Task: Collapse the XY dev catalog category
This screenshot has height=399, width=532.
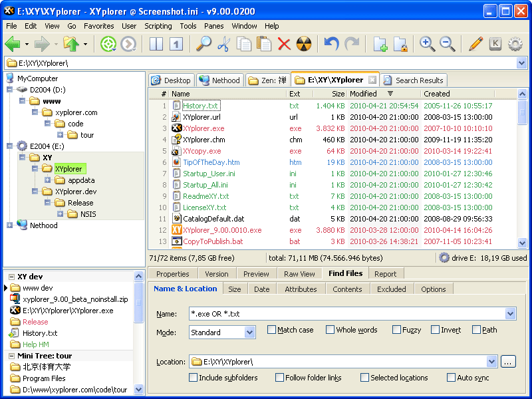Action: coord(11,277)
